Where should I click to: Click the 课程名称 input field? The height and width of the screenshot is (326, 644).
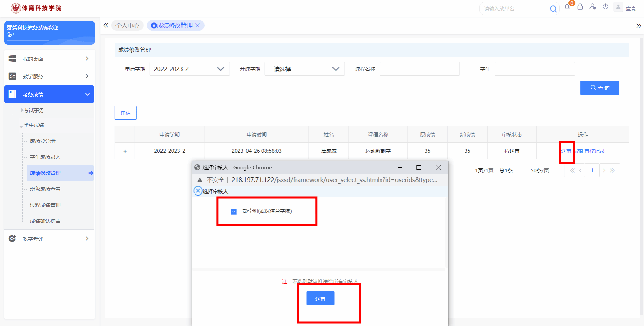tap(419, 69)
